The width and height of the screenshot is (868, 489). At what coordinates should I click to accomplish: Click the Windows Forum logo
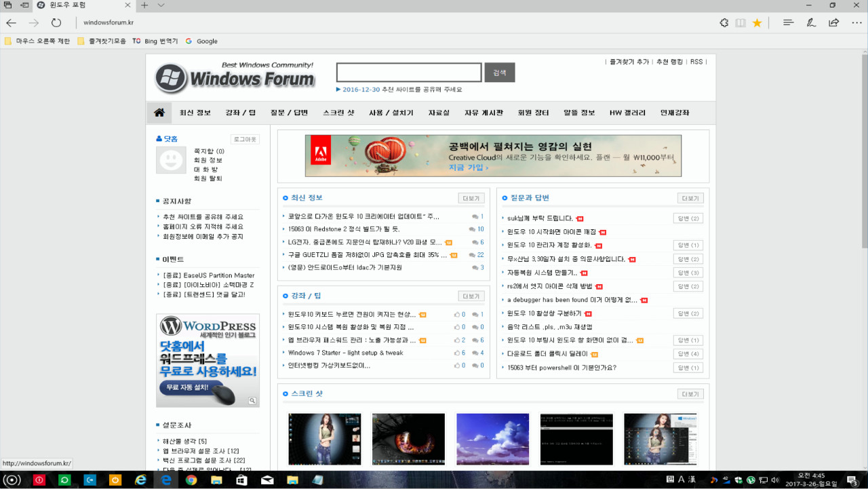click(235, 77)
